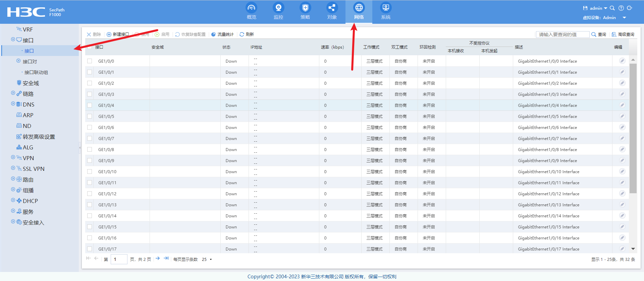Open 高级查询 advanced query
This screenshot has width=644, height=281.
tap(623, 34)
